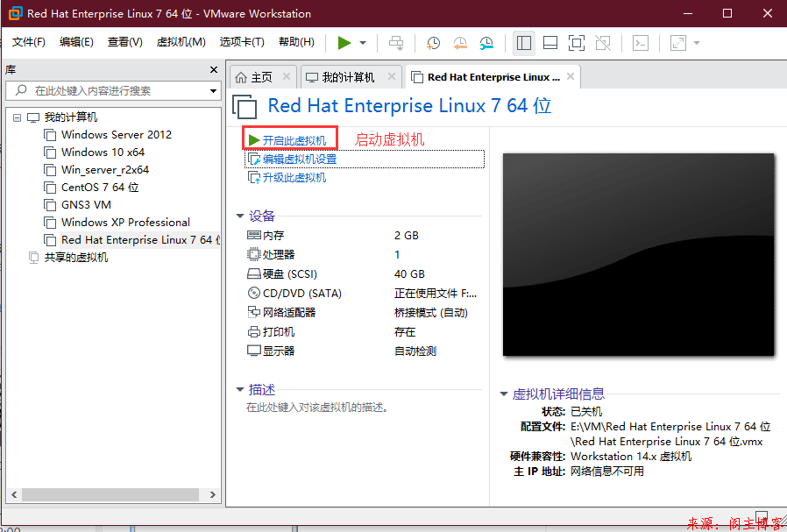787x532 pixels.
Task: Click the console view toolbar icon
Action: [x=641, y=43]
